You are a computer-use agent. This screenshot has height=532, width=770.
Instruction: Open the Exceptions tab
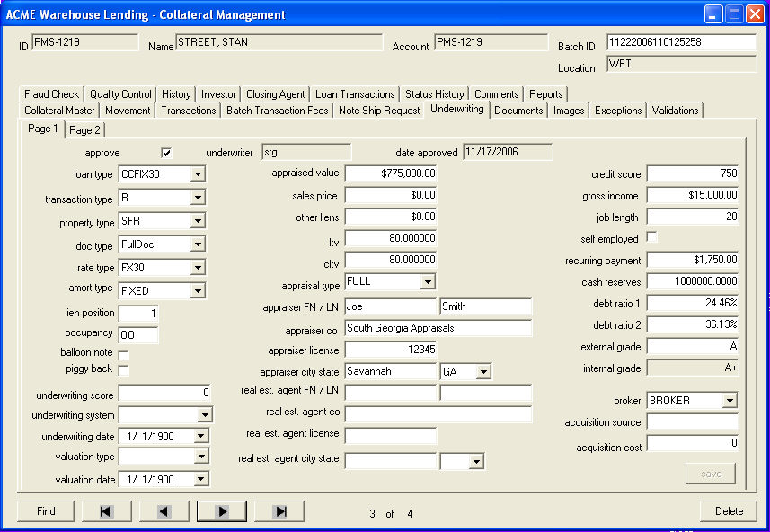[x=618, y=111]
